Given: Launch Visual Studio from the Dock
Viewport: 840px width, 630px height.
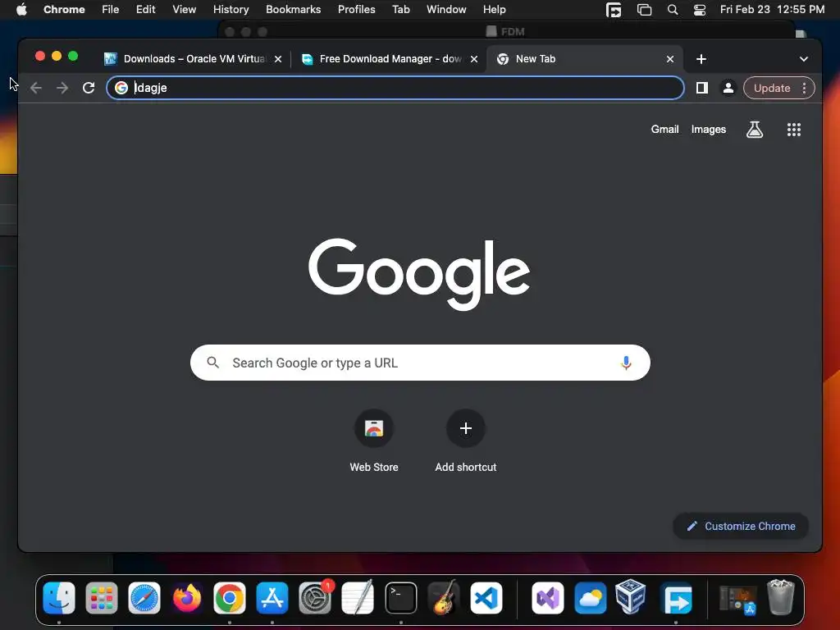Looking at the screenshot, I should [547, 598].
